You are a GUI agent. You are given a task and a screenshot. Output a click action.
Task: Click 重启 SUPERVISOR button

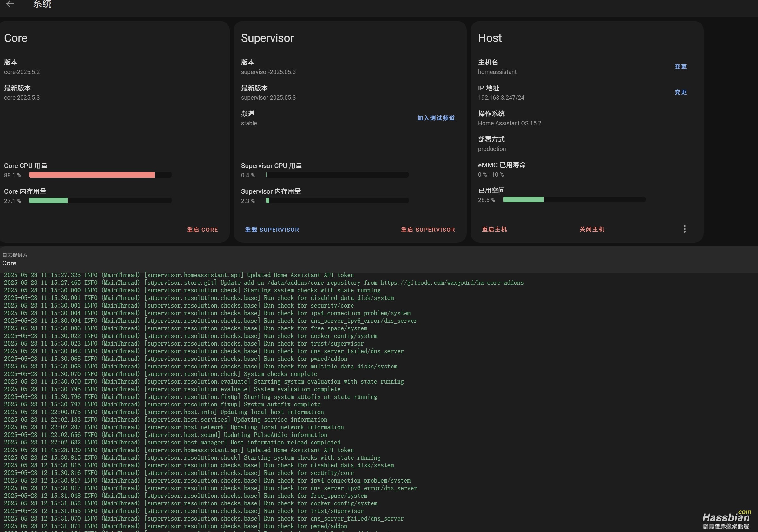pyautogui.click(x=428, y=230)
